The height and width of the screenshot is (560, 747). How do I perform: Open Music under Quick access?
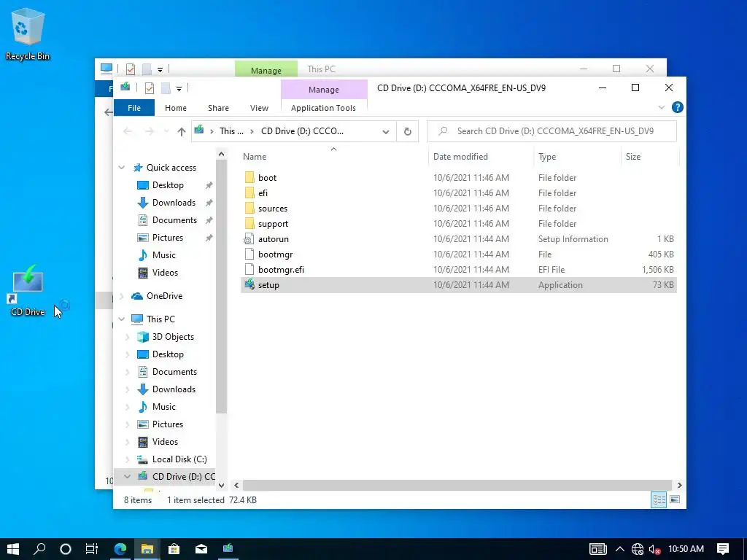tap(163, 255)
